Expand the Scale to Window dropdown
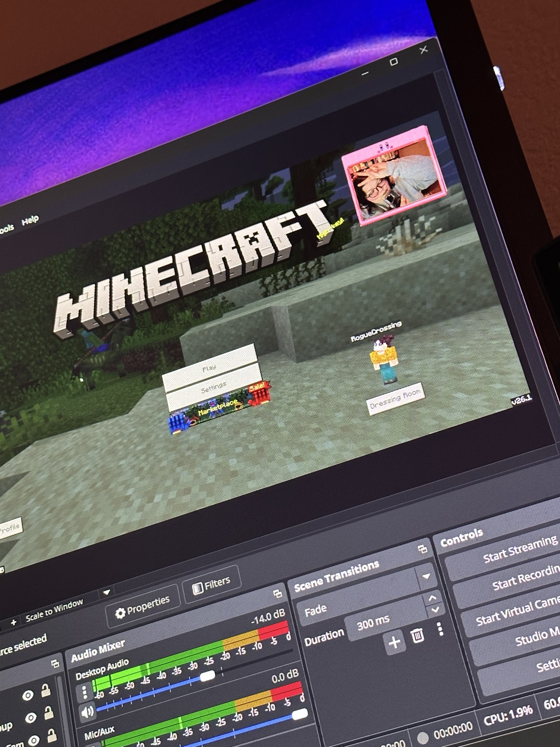 [106, 592]
